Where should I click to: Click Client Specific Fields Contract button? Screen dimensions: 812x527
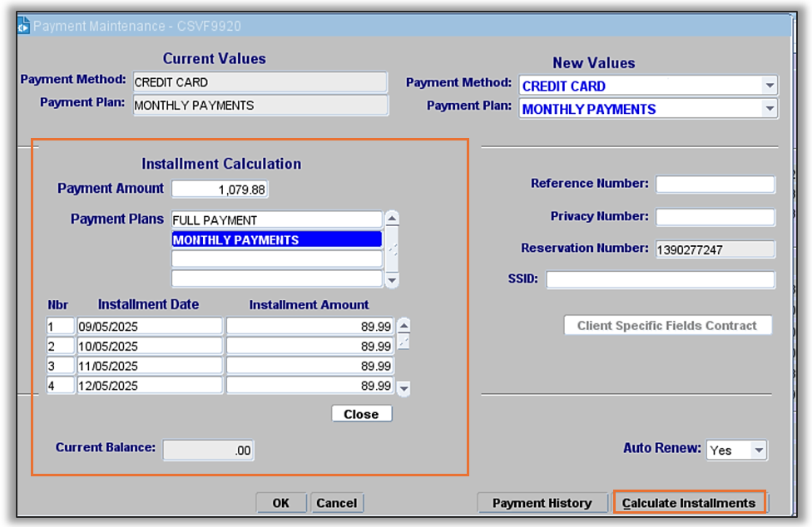click(x=667, y=325)
